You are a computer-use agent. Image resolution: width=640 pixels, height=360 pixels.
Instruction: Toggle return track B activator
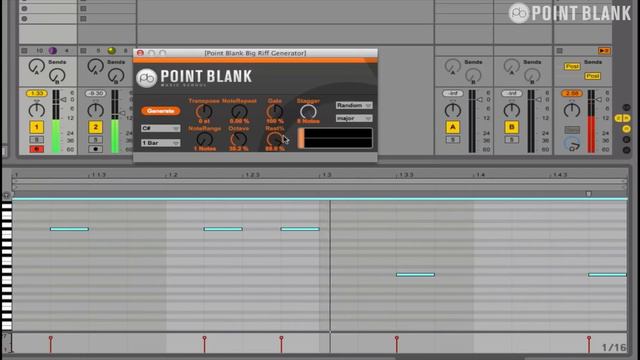pyautogui.click(x=511, y=127)
